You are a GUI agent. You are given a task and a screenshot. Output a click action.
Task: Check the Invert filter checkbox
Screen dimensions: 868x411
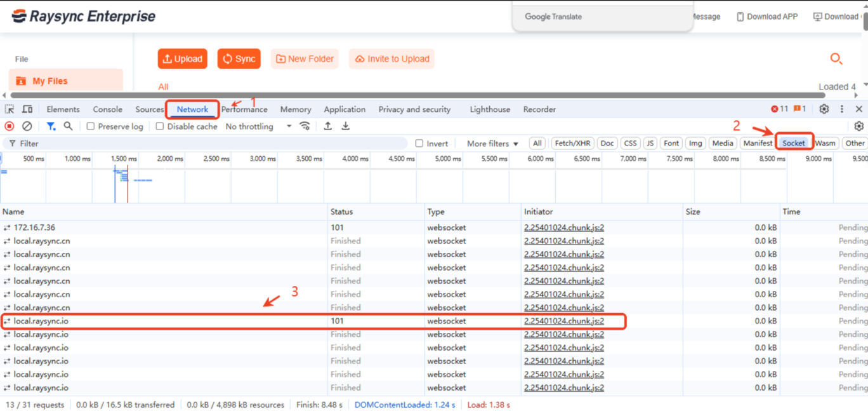(x=419, y=144)
